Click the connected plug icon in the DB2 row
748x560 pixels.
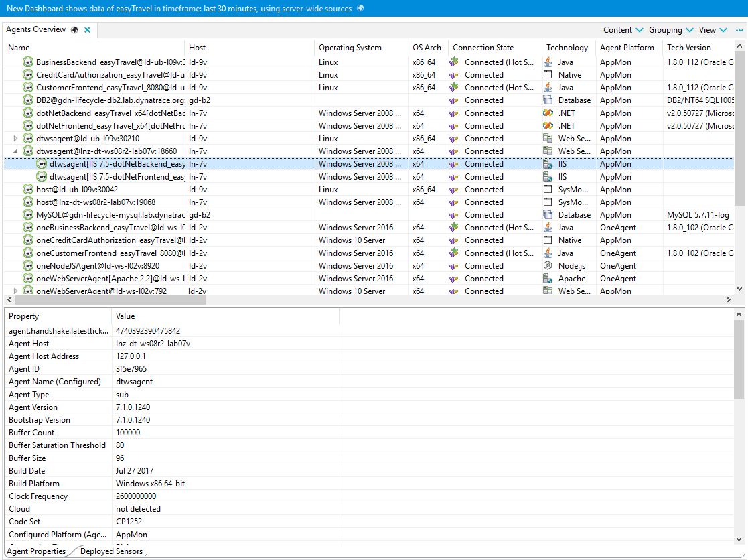pyautogui.click(x=453, y=100)
